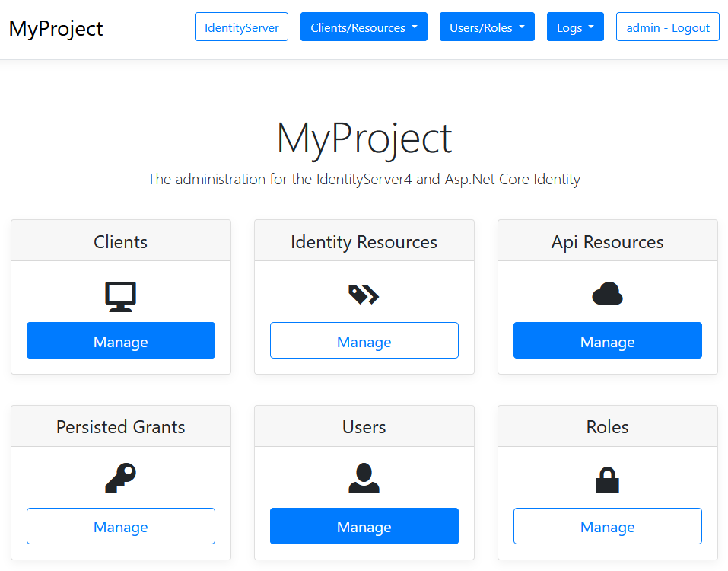728x571 pixels.
Task: Click the administration subtitle text
Action: coord(364,180)
